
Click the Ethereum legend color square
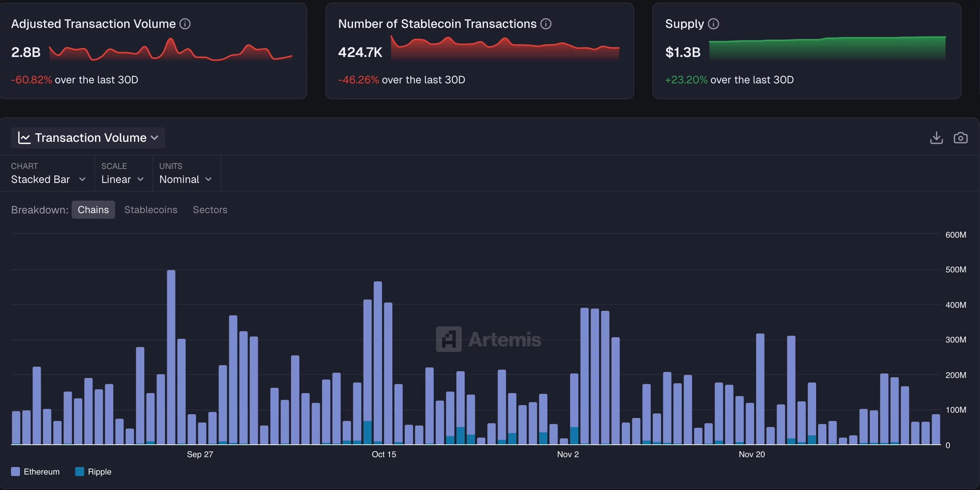pyautogui.click(x=15, y=472)
